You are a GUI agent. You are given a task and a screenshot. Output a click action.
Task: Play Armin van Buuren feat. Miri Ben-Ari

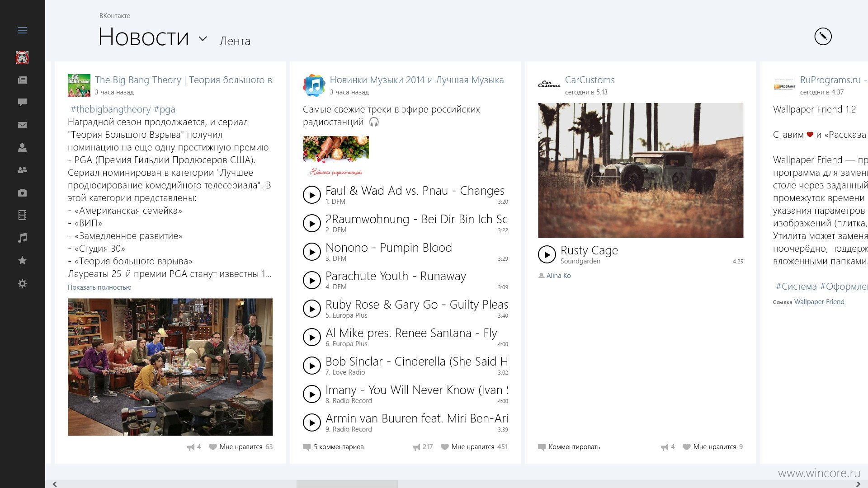pos(311,422)
